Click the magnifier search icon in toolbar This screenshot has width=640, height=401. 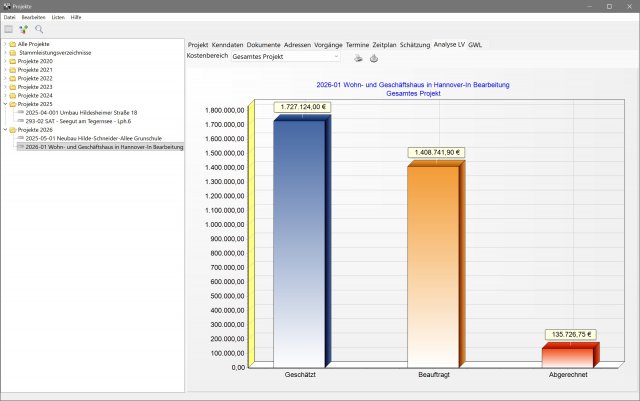(39, 29)
